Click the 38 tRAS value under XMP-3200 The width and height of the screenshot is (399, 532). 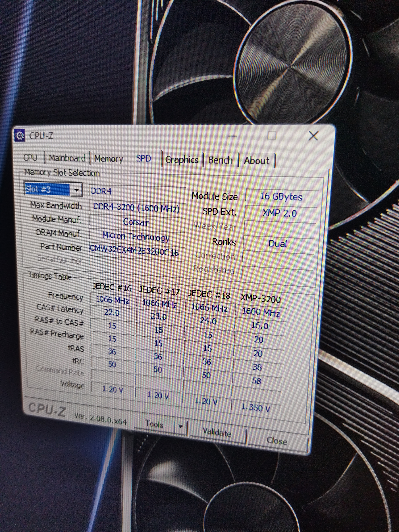coord(257,367)
